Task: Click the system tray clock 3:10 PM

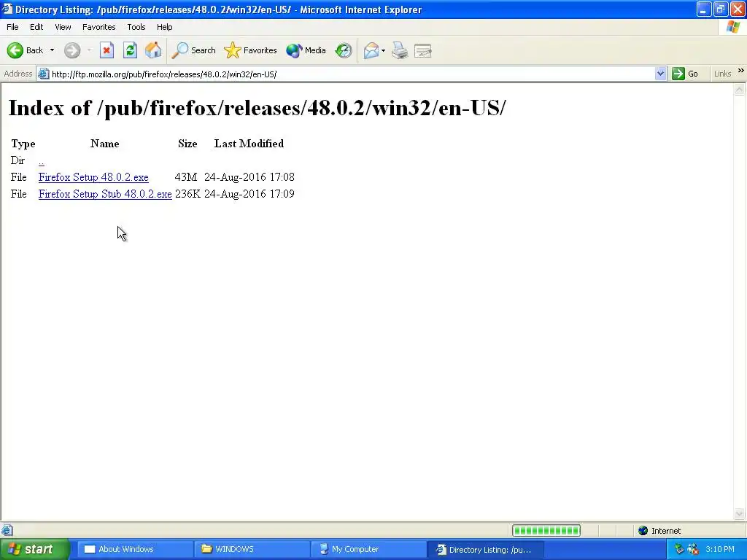Action: tap(720, 550)
